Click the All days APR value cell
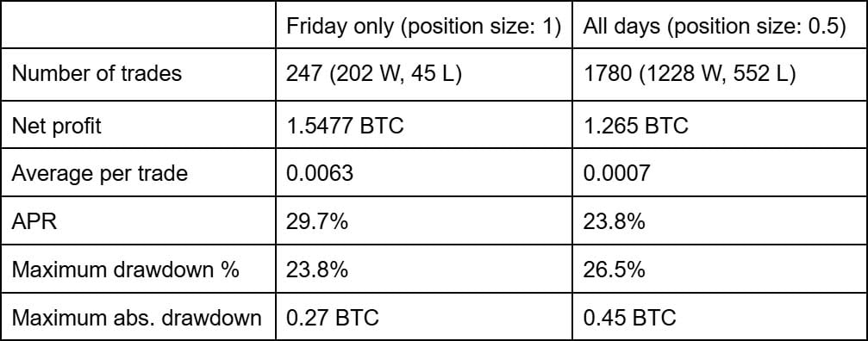The height and width of the screenshot is (341, 868). (720, 221)
